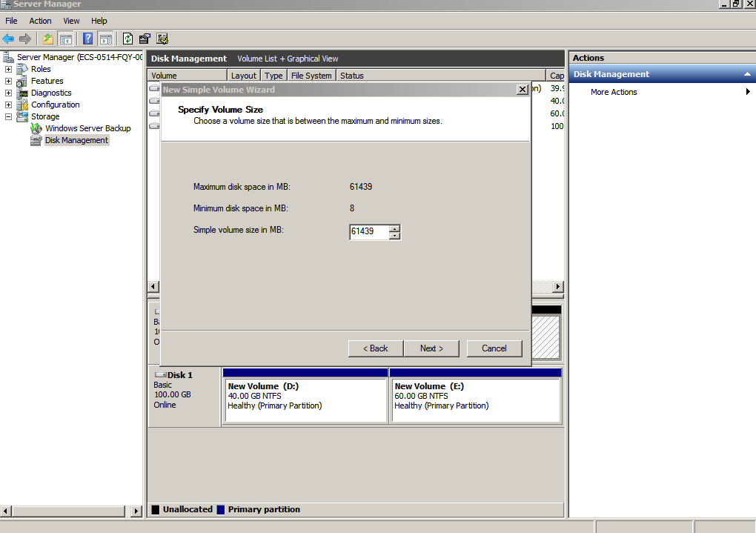This screenshot has width=756, height=533.
Task: Open the View menu
Action: coord(71,21)
